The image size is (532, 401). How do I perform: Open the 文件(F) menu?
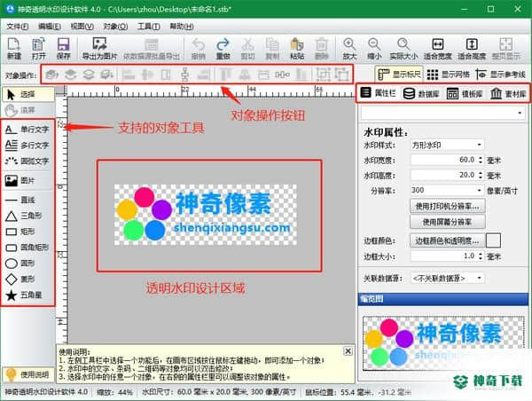coord(18,27)
